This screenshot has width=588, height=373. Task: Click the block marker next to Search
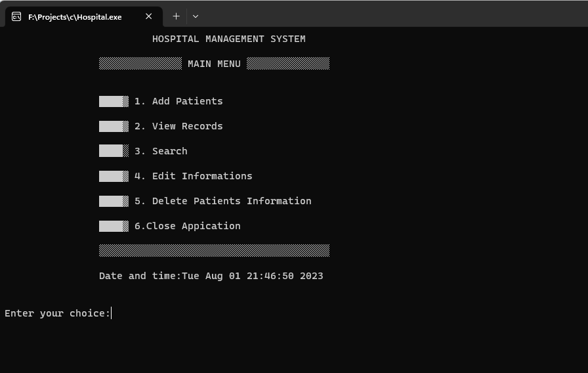[114, 151]
